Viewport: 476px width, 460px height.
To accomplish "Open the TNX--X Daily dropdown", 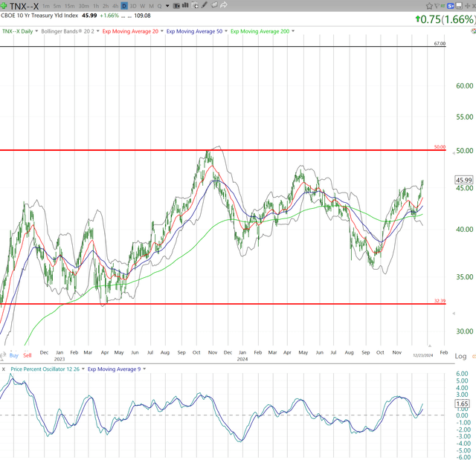I will coord(36,31).
